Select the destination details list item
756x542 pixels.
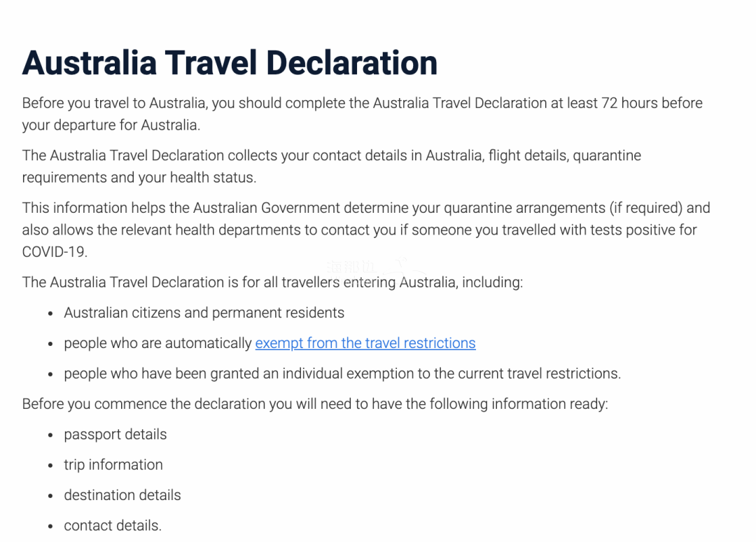coord(122,495)
